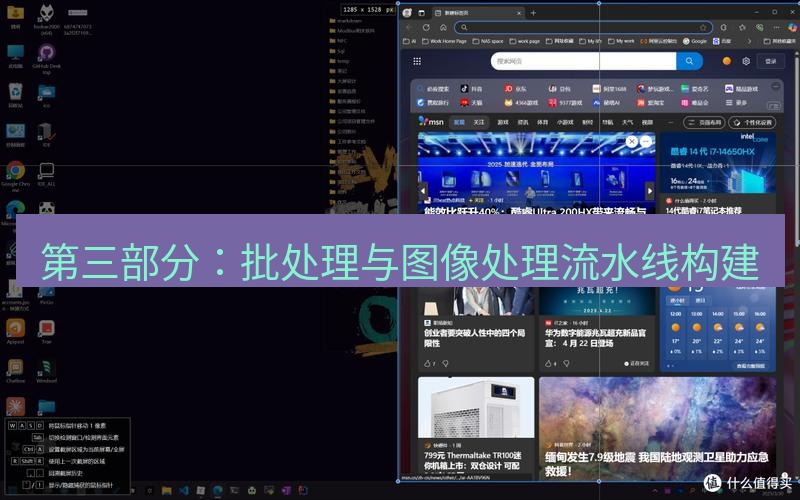Switch to the 小游戏 feed tab
The height and width of the screenshot is (500, 800).
point(565,122)
